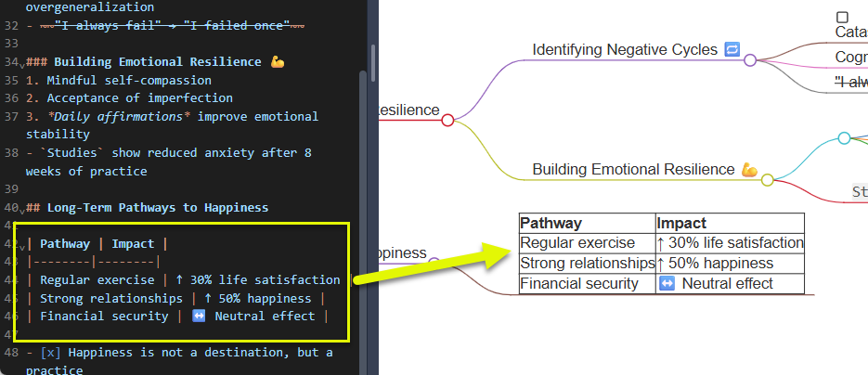The height and width of the screenshot is (375, 868).
Task: Click the up arrow before 30% life satisfaction in the table
Action: pos(660,243)
